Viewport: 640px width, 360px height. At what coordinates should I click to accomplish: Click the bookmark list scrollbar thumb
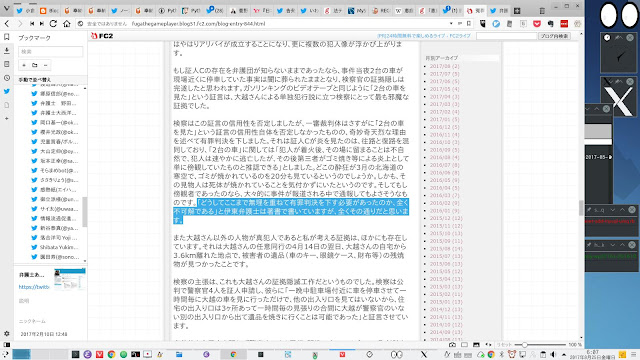[x=84, y=211]
